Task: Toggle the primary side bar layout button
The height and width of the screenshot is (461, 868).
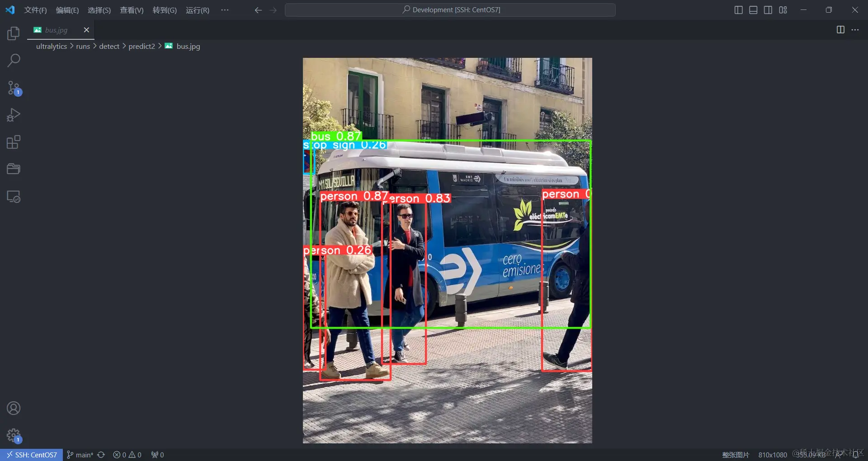Action: 738,10
